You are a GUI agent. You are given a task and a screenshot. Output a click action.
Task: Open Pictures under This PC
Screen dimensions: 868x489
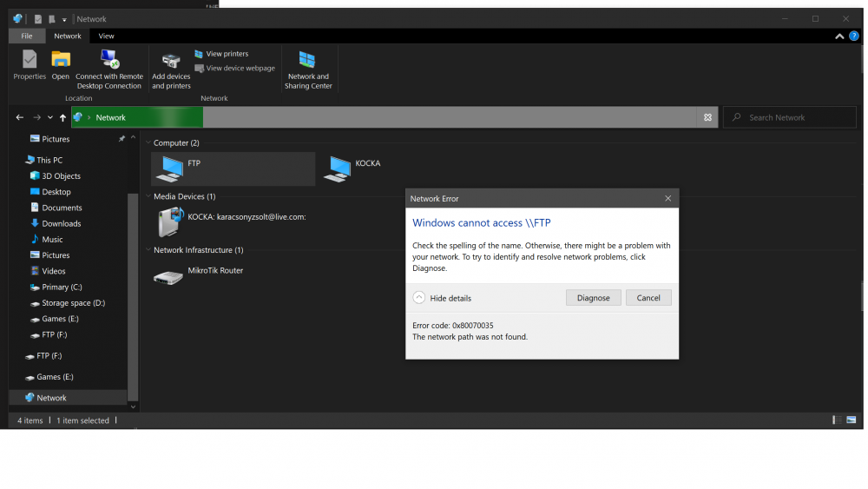(56, 255)
